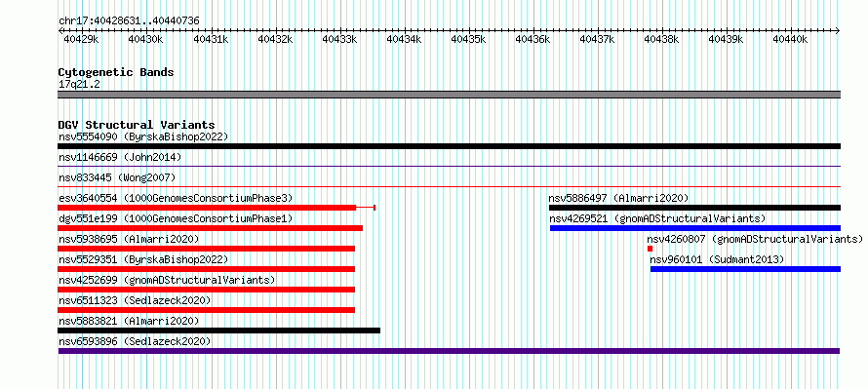
Task: Click the nsv4269521 (gnomADStructuralVariants) label
Action: click(x=658, y=218)
